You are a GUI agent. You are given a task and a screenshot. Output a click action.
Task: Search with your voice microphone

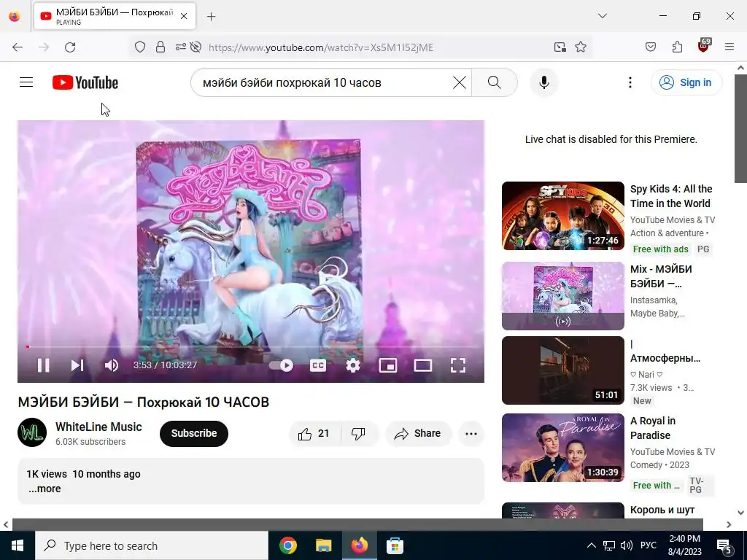[544, 82]
